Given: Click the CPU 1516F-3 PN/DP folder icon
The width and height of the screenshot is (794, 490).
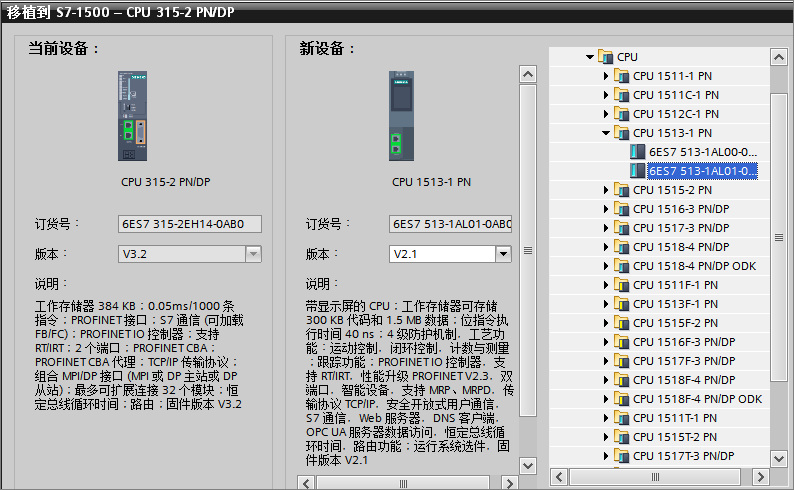Looking at the screenshot, I should pyautogui.click(x=621, y=342).
